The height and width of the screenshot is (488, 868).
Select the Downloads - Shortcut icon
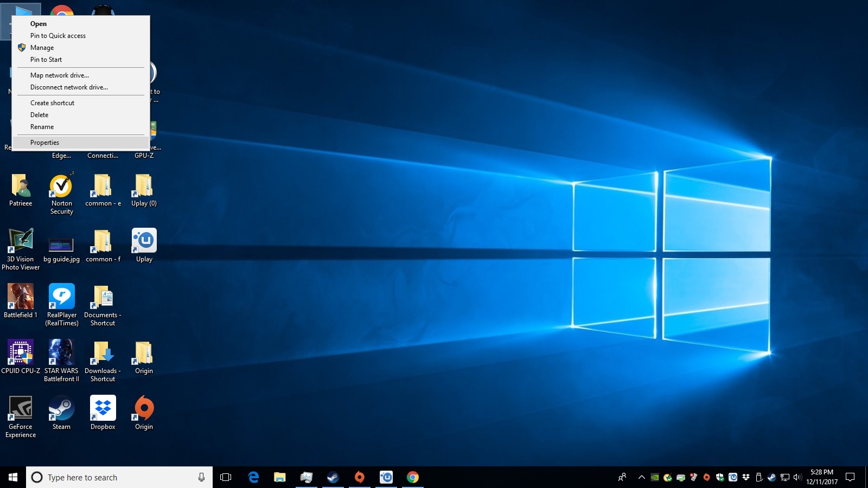(103, 361)
